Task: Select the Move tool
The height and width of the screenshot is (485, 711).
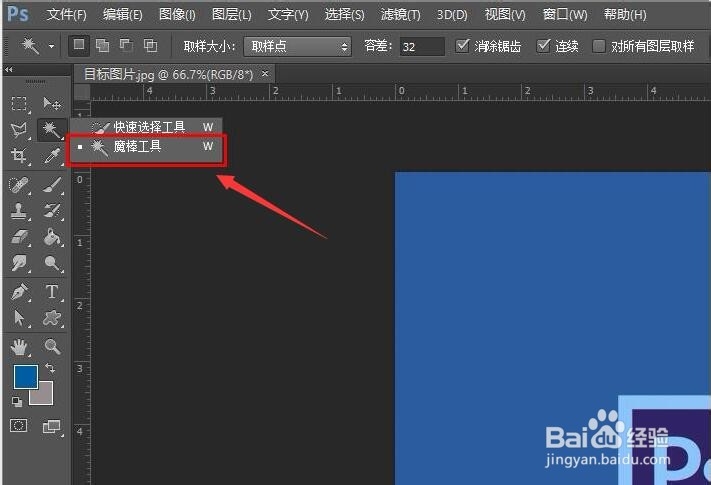Action: [x=52, y=104]
